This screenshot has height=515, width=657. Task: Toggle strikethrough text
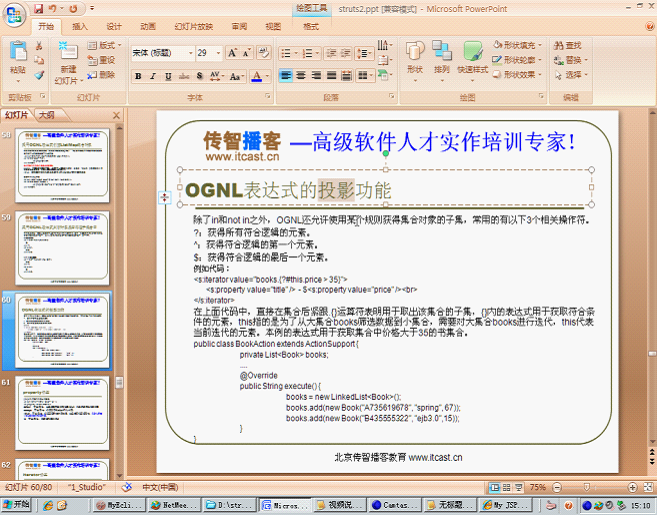click(x=184, y=76)
